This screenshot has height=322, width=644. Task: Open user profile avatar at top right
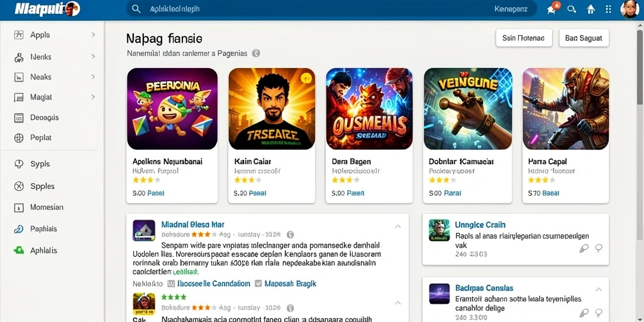pyautogui.click(x=630, y=9)
